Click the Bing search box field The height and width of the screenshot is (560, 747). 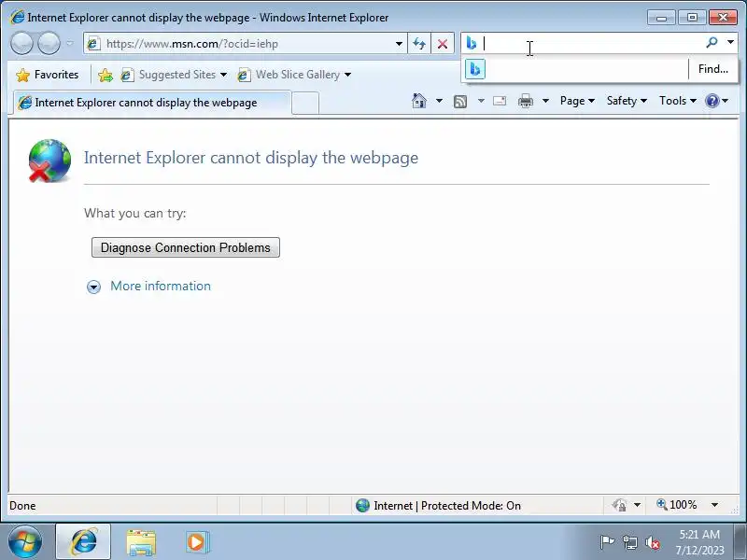click(591, 43)
